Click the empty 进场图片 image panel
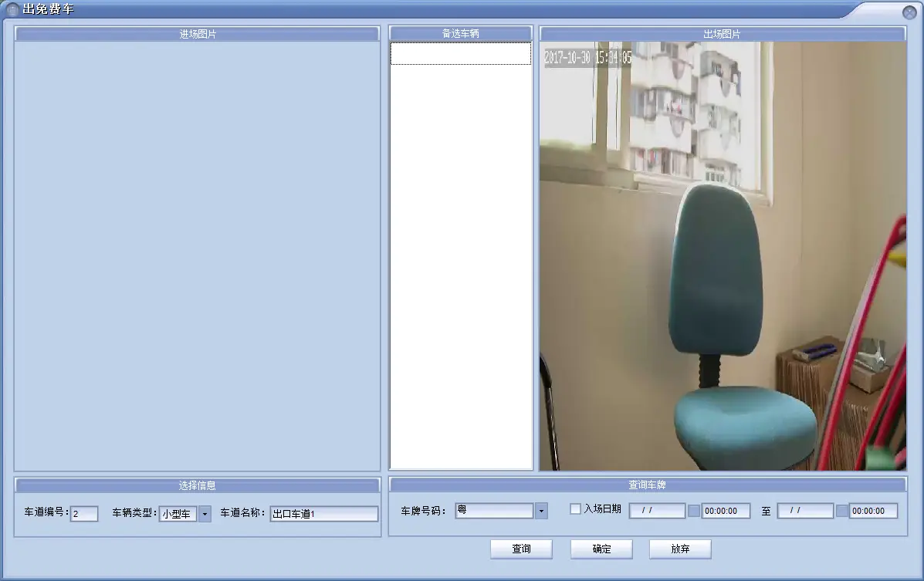 [197, 255]
